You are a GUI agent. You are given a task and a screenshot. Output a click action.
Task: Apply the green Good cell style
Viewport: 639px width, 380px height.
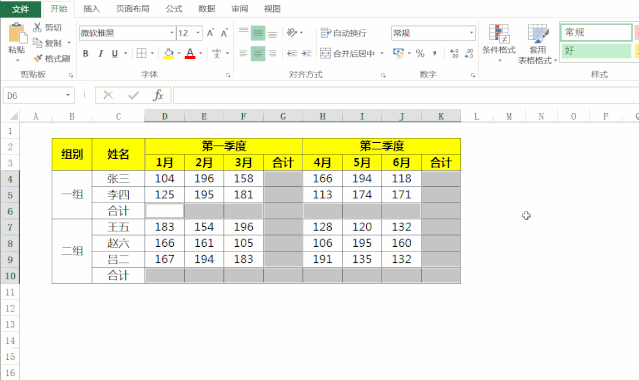pos(596,51)
